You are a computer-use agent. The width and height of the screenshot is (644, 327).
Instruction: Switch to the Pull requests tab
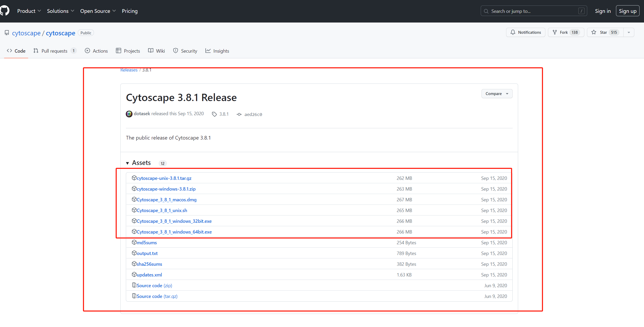54,51
